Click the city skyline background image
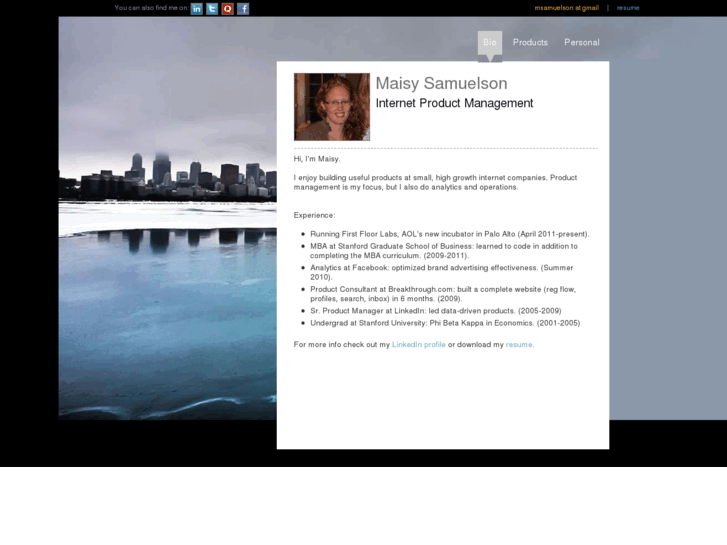Viewport: 727px width, 545px height. click(167, 200)
